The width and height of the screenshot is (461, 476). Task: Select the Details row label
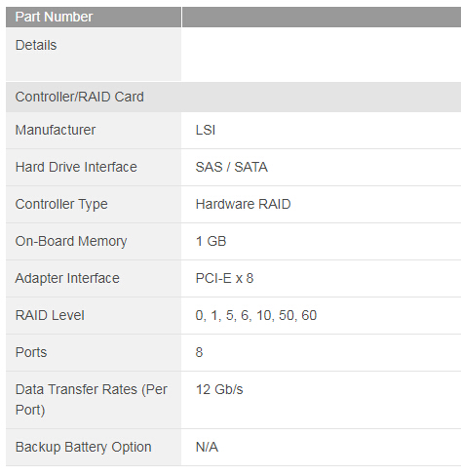(x=36, y=45)
